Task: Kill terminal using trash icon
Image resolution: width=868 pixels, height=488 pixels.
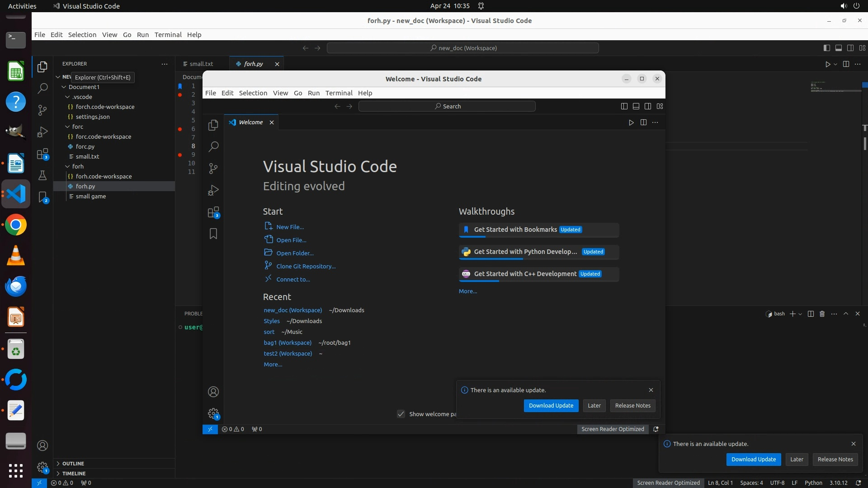Action: (822, 314)
